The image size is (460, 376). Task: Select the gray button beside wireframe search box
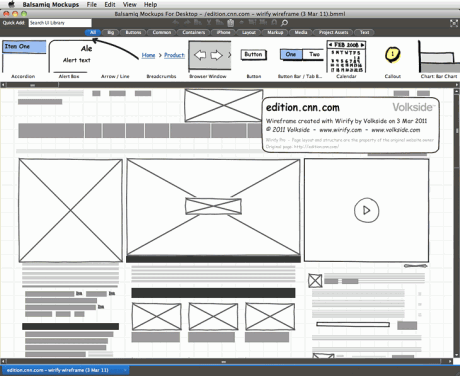407,325
